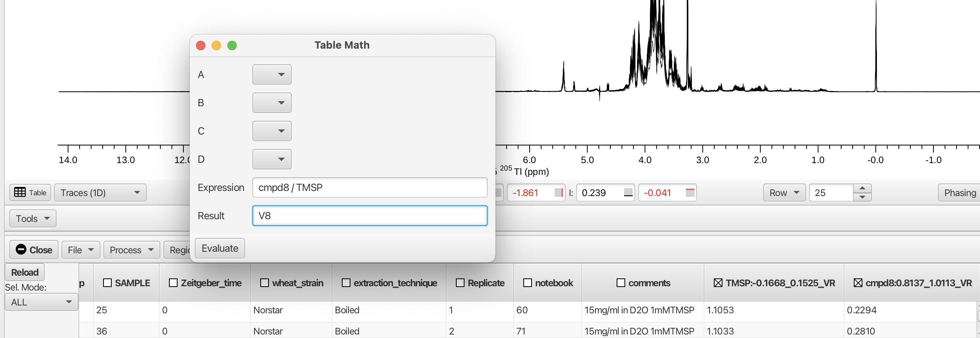Open the Tools menu
Viewport: 980px width, 338px height.
(33, 218)
